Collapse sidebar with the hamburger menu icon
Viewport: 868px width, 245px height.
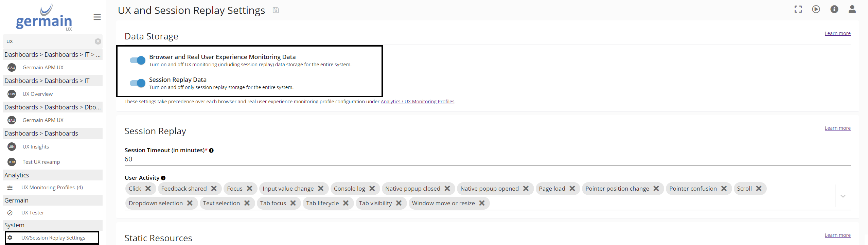[97, 17]
